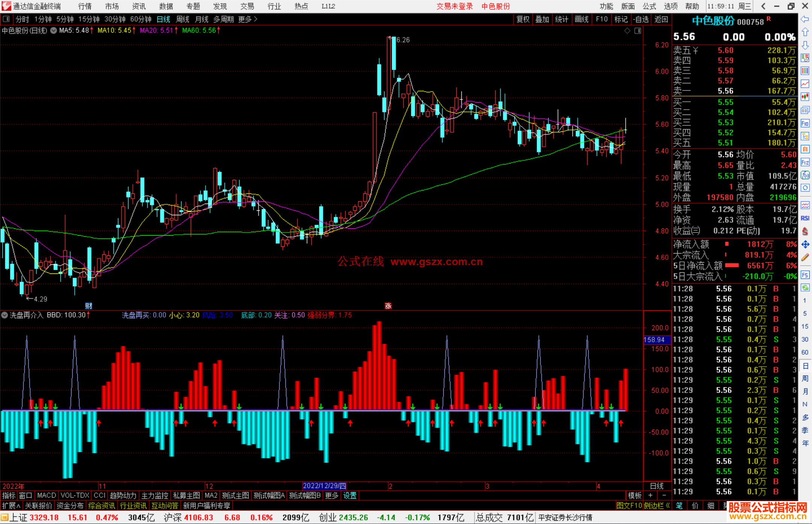812x524 pixels.
Task: Select the 周线 period tab
Action: pos(183,19)
